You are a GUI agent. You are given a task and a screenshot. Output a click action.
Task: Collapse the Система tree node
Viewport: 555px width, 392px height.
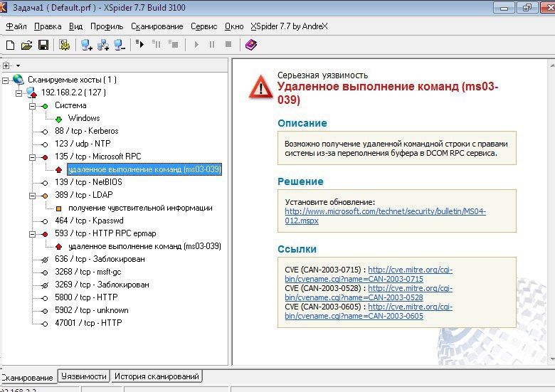point(32,106)
